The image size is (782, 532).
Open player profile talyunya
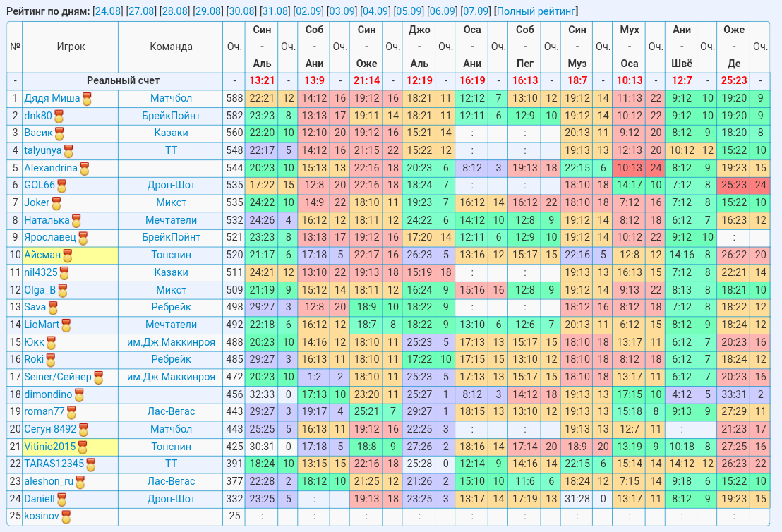tap(43, 150)
